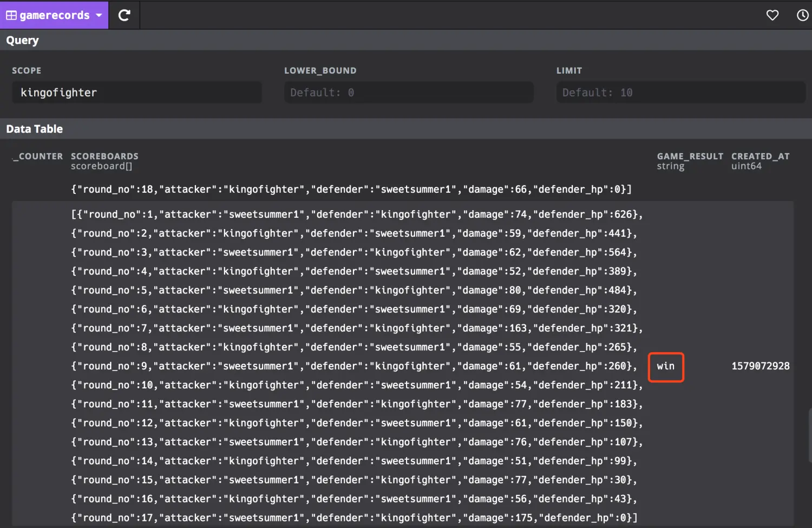This screenshot has height=528, width=812.
Task: Click the _COUNTER column header
Action: coord(38,157)
